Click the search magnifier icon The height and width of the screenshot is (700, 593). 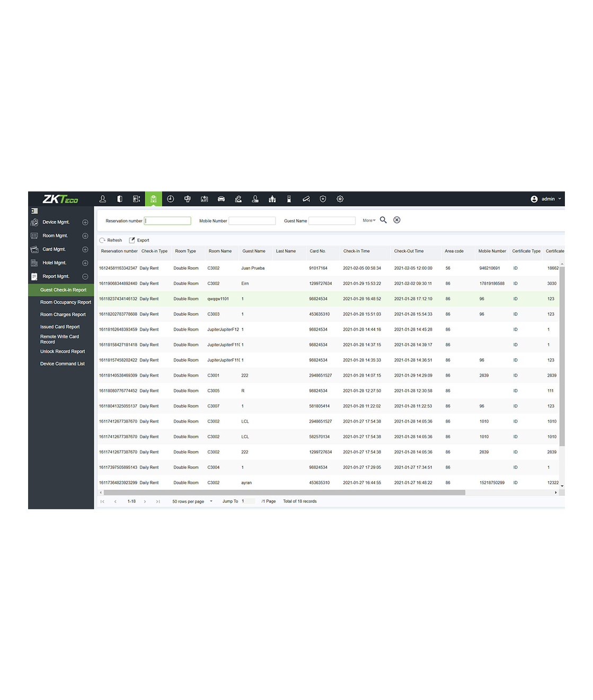[x=383, y=220]
